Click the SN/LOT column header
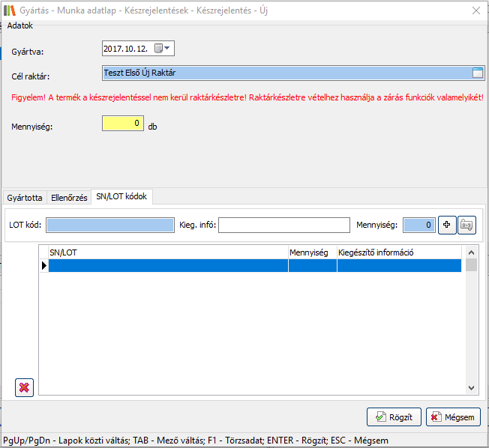This screenshot has height=448, width=489. point(167,253)
